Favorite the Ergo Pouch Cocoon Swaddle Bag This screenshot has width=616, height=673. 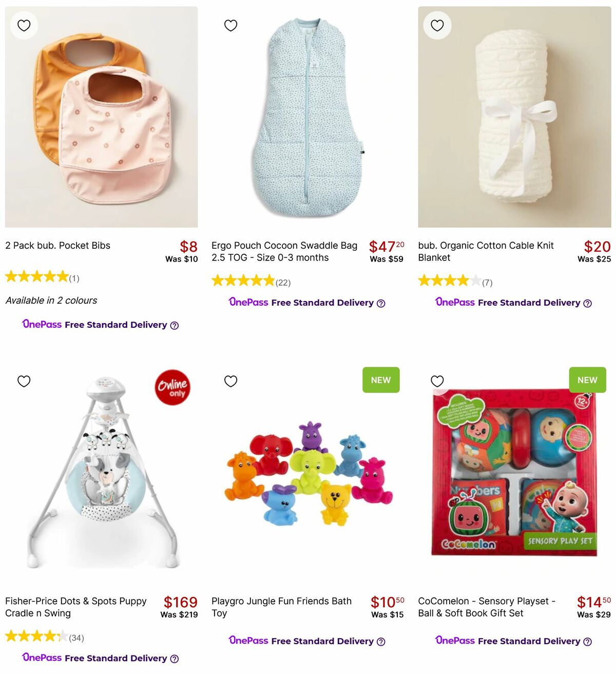click(230, 25)
